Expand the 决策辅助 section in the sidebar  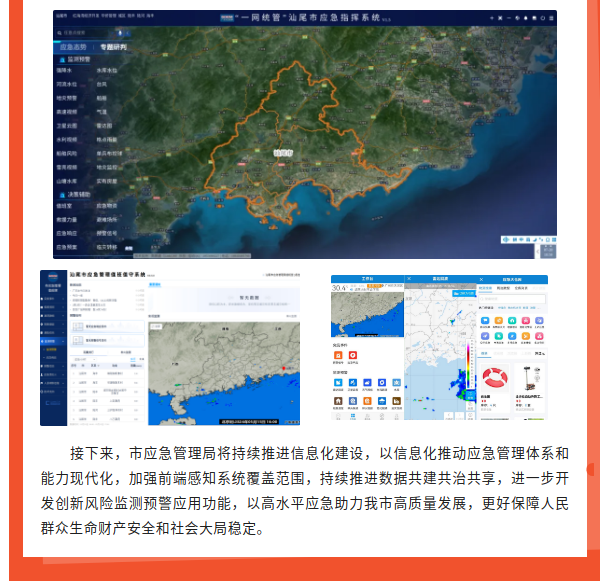coord(84,193)
